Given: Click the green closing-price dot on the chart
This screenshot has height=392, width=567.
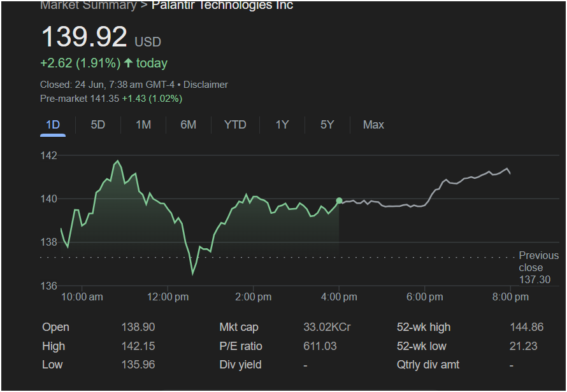Looking at the screenshot, I should pyautogui.click(x=339, y=200).
